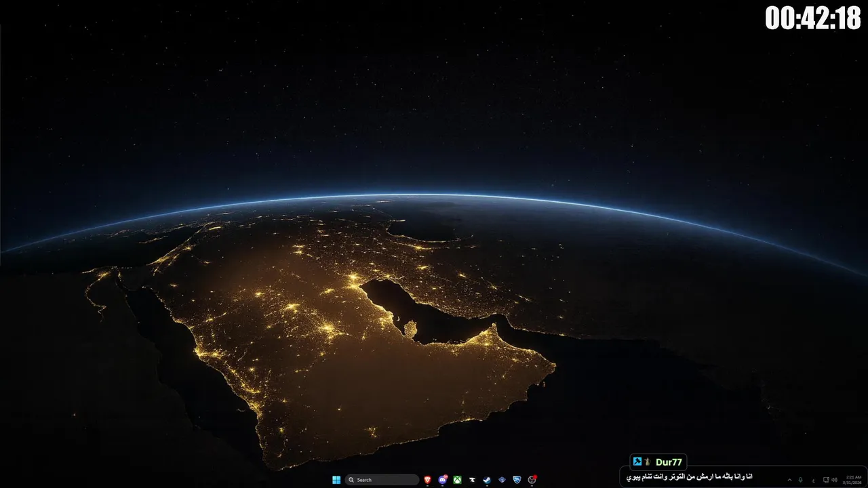868x488 pixels.
Task: Click the taskbar Search box
Action: click(x=382, y=480)
